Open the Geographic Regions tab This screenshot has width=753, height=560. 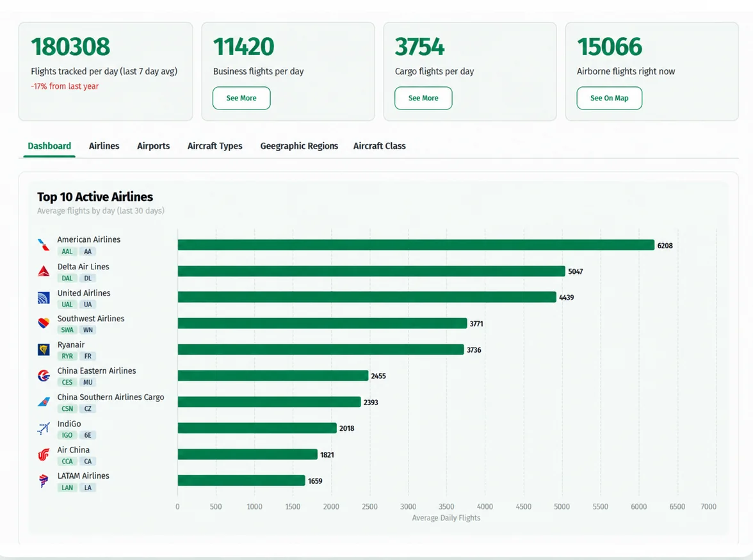(299, 146)
